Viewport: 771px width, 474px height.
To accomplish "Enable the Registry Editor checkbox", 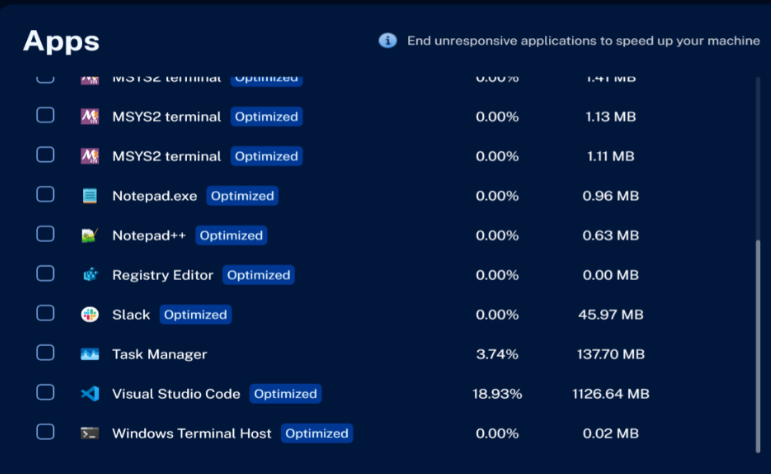I will click(45, 273).
